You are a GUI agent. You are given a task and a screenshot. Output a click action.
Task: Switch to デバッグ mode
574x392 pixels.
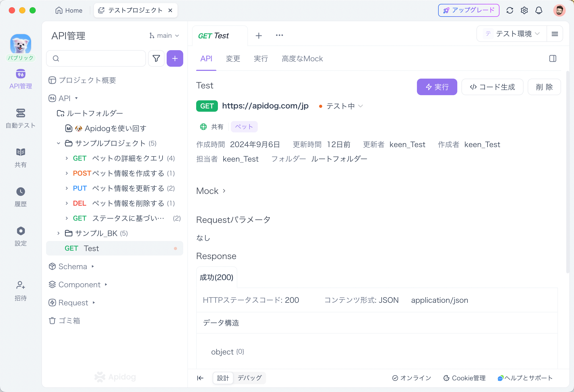point(250,378)
